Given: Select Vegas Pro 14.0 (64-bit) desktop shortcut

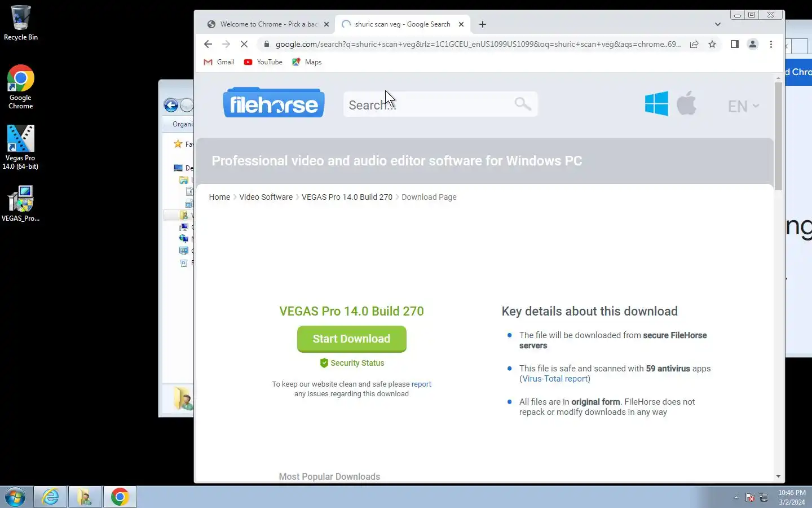Looking at the screenshot, I should pos(20,147).
